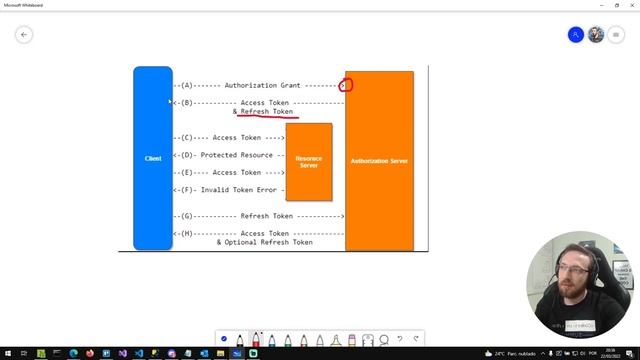Expand hidden system tray icons chevron

pyautogui.click(x=543, y=353)
